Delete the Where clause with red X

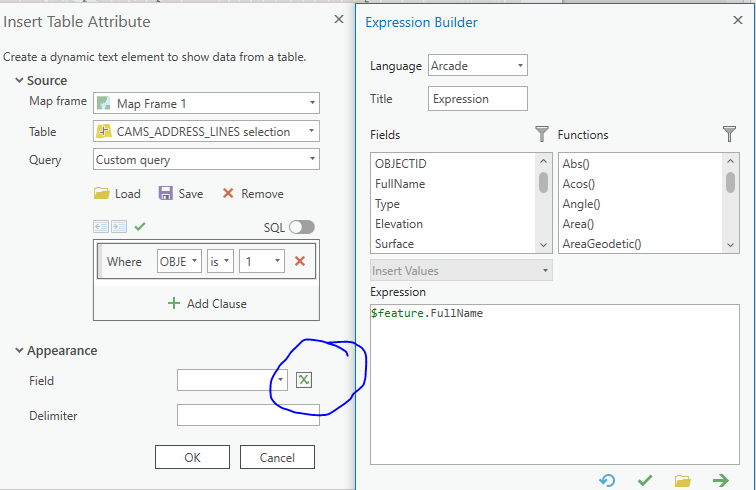(299, 261)
